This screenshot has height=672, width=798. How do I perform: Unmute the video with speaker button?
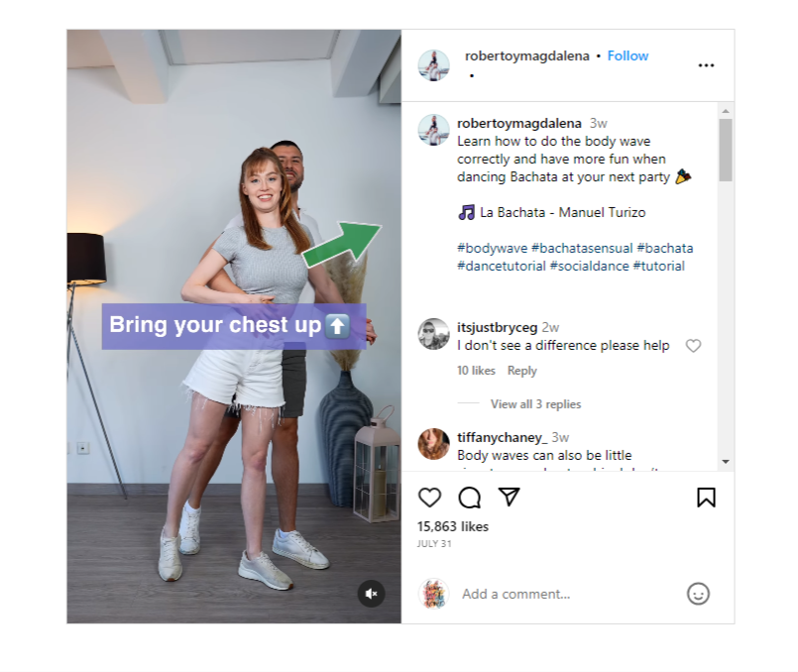371,594
